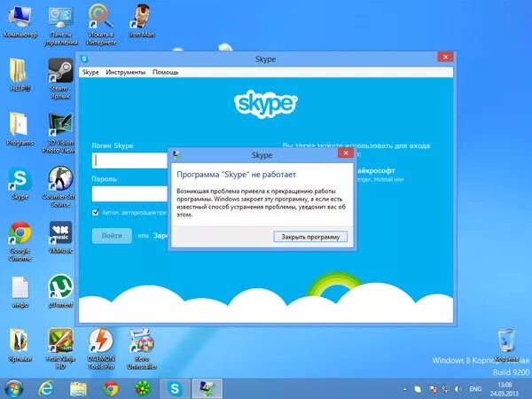Click the Закрыть программу button
The image size is (532, 399).
click(310, 237)
